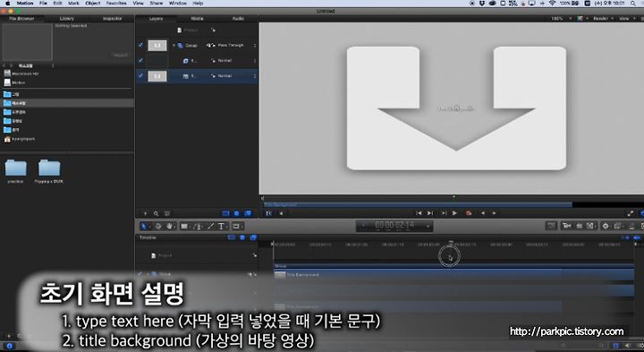This screenshot has height=352, width=644.
Task: Toggle the masks display button below Layers
Action: pos(225,213)
